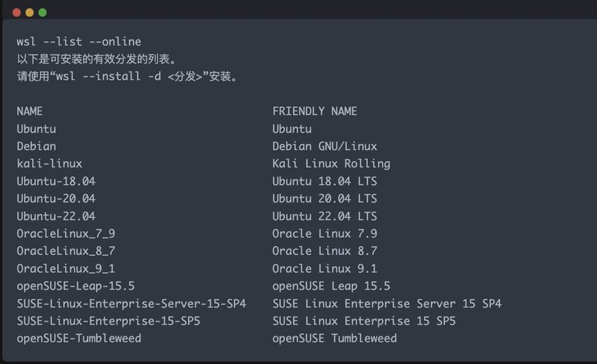
Task: Click the "openSUSE-Leap-15.5" distribution name
Action: [x=75, y=286]
